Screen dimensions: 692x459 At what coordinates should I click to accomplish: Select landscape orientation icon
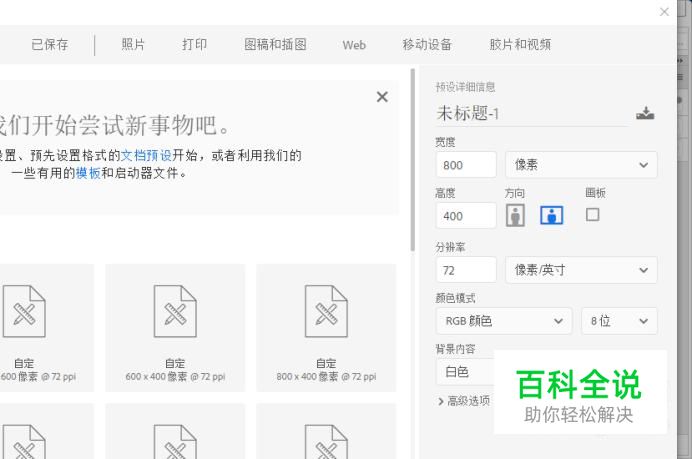[552, 215]
